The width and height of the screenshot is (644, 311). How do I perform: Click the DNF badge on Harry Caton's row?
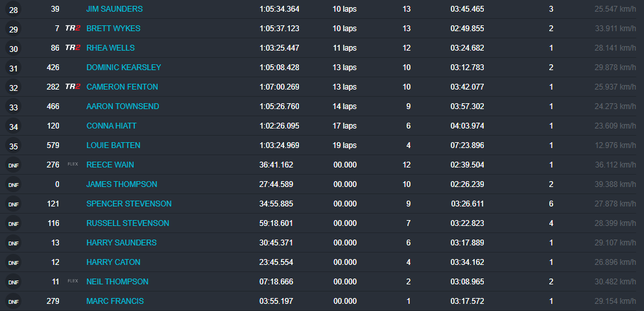(14, 263)
